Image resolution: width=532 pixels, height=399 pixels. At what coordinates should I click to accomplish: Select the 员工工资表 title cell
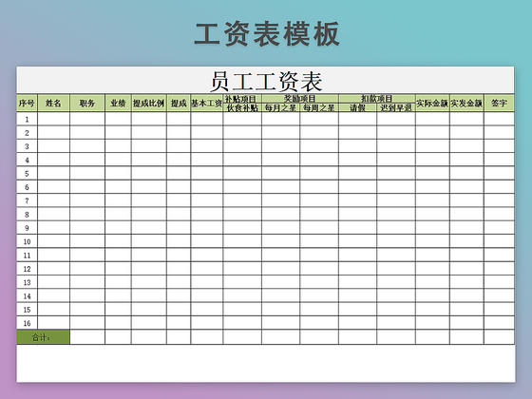[266, 81]
